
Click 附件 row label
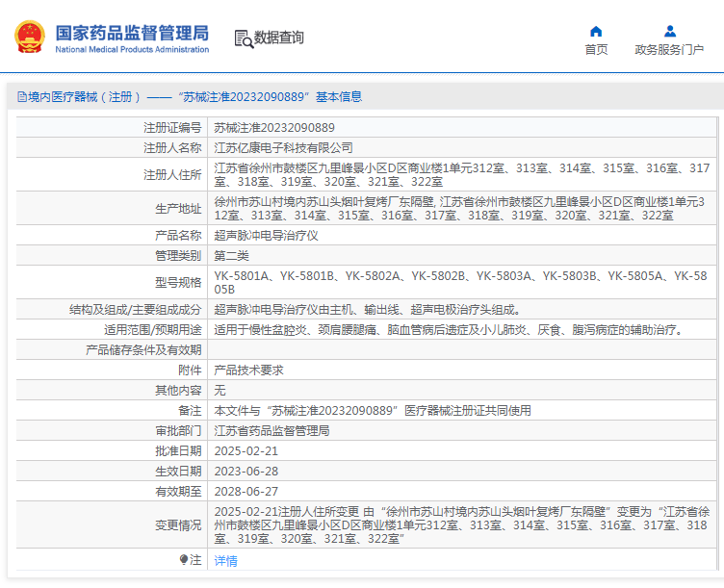coord(190,371)
